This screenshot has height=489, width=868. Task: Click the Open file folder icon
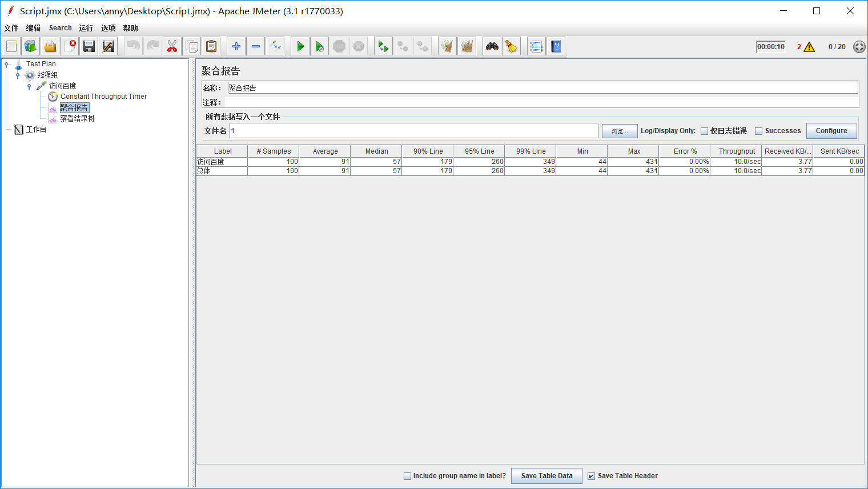(x=50, y=46)
